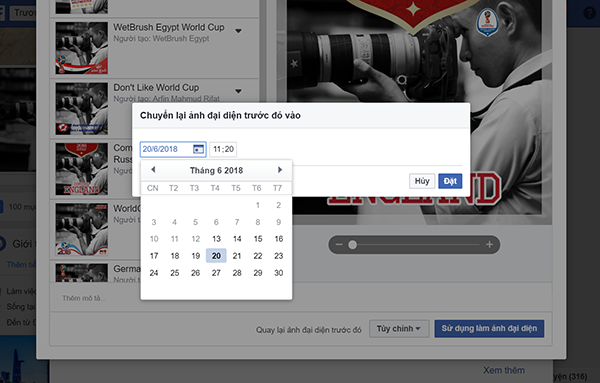Select the England frame thumbnail
Viewport: 600px width, 383px height.
[82, 169]
